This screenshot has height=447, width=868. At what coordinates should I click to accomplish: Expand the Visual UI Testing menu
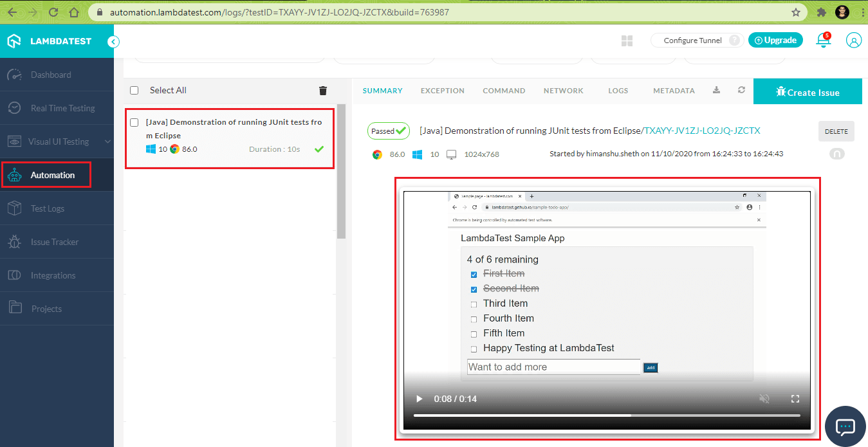[58, 141]
